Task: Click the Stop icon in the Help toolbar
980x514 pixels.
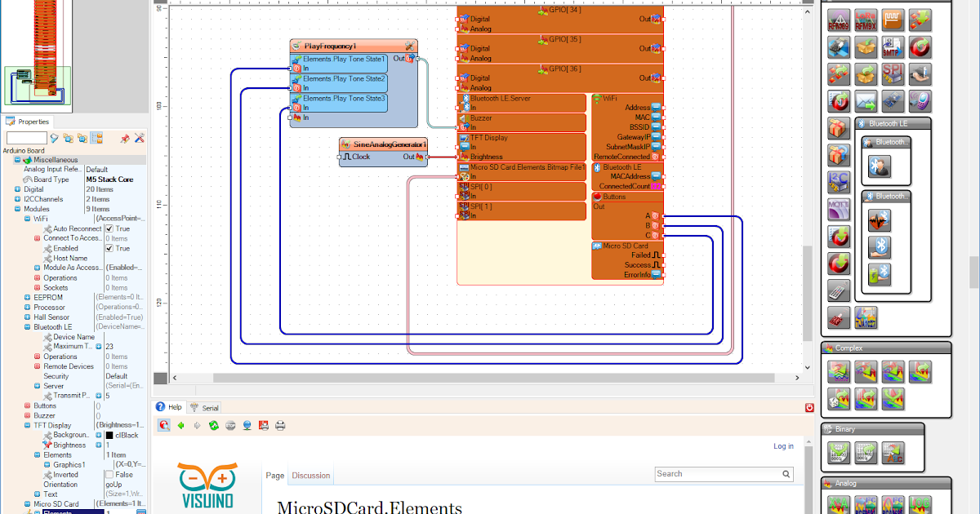Action: [229, 425]
